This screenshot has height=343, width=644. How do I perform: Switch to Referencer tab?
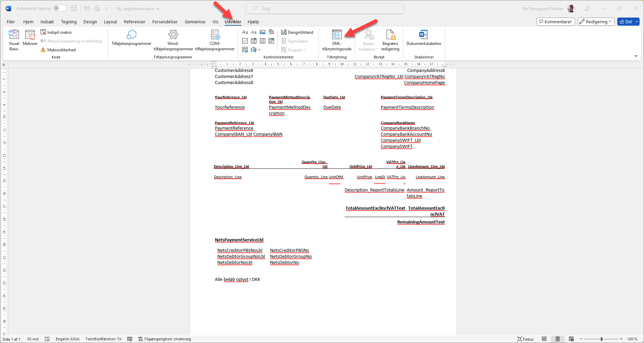[134, 22]
